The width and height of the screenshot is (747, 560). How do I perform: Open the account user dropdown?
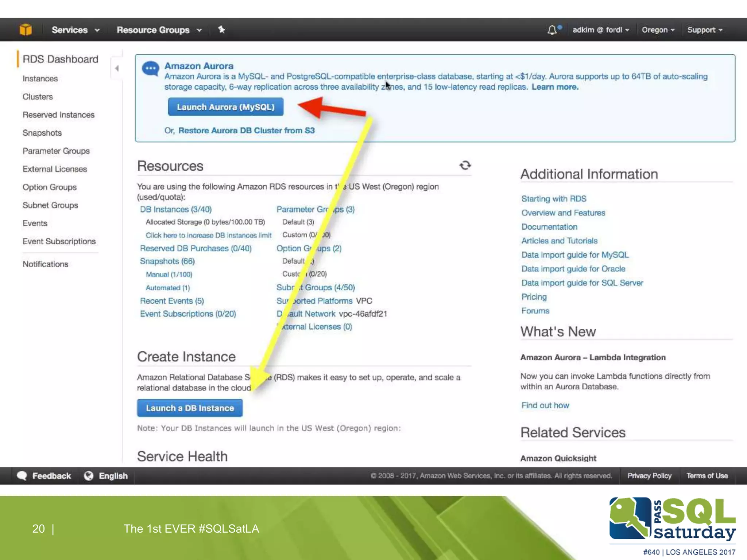pos(600,30)
